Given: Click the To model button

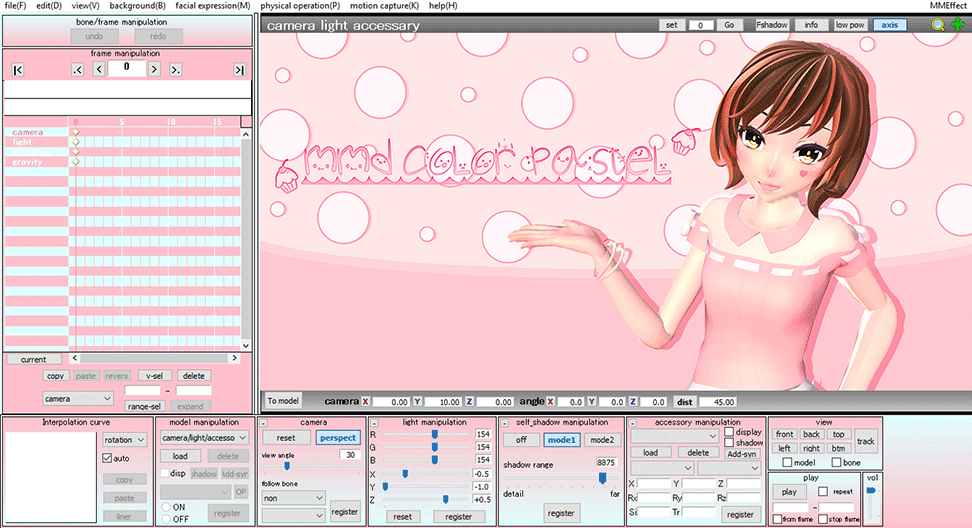Looking at the screenshot, I should tap(283, 401).
